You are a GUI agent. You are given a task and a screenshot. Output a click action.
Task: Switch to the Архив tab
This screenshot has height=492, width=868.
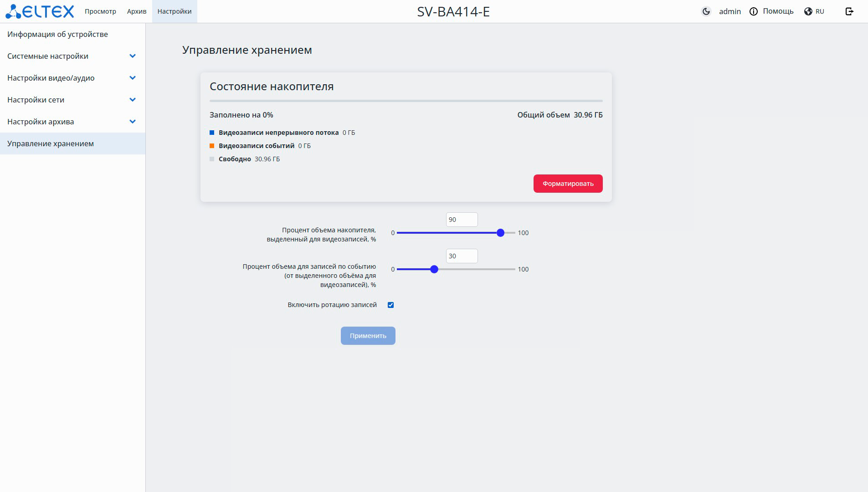pos(137,11)
